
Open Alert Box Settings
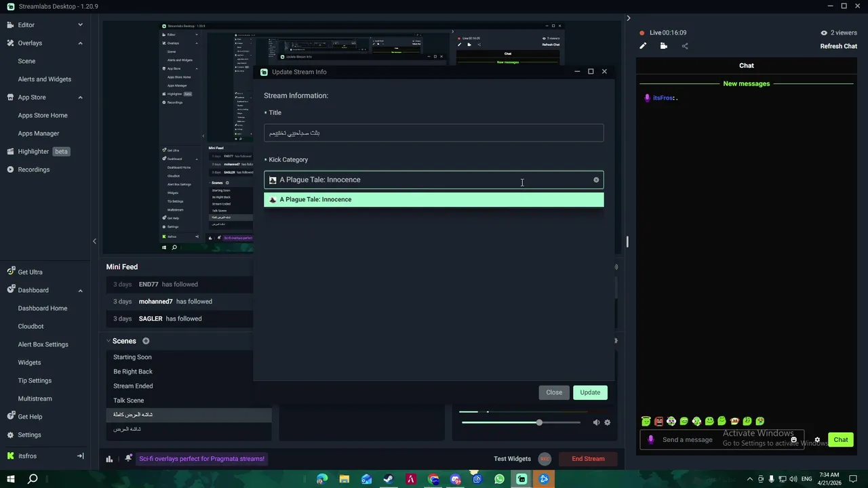(43, 344)
